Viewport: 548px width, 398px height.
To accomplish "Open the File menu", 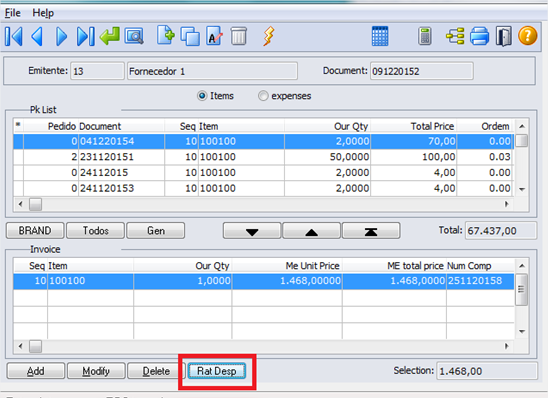I will tap(13, 13).
